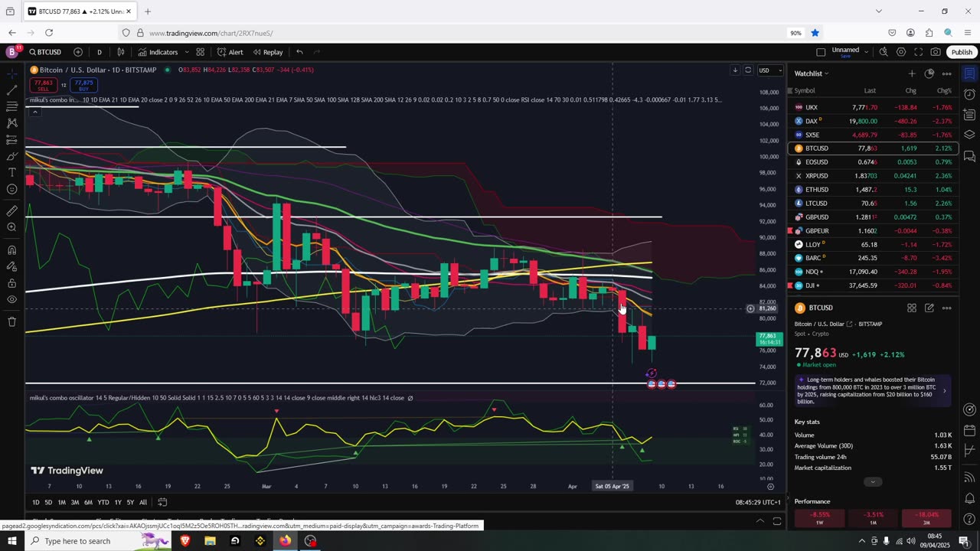
Task: Add symbol to the watchlist
Action: click(x=911, y=73)
